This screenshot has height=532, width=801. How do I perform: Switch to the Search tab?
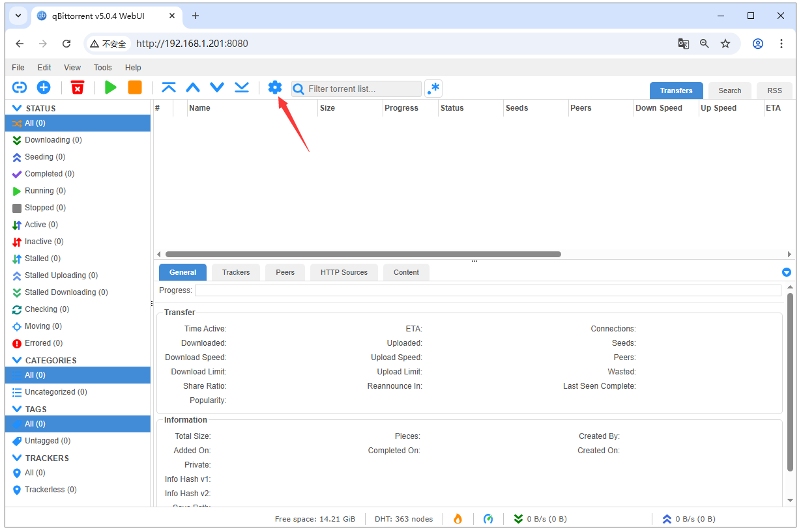[x=729, y=91]
